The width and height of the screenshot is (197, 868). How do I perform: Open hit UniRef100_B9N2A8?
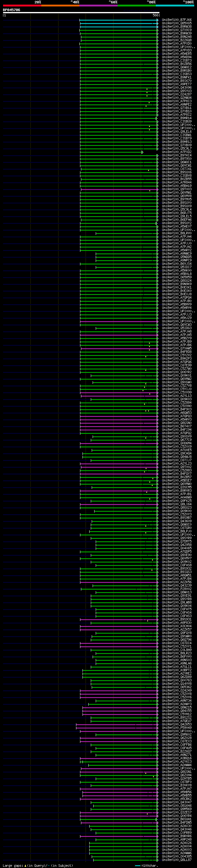coord(177,37)
